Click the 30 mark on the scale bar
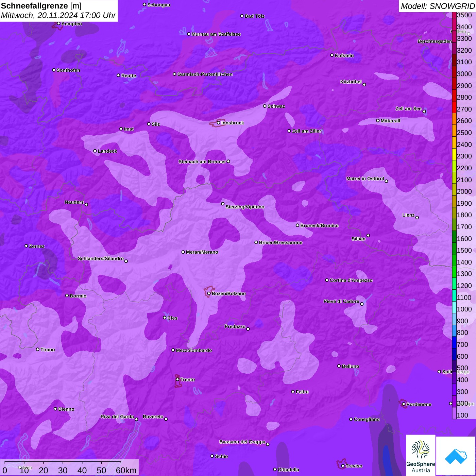476x476 pixels. pos(63,470)
